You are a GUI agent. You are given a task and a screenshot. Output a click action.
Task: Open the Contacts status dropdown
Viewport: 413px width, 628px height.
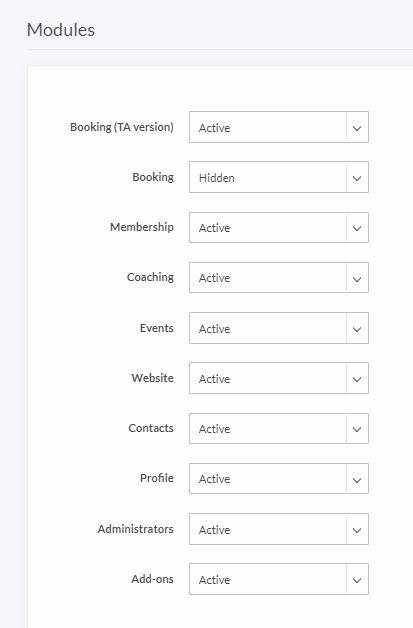[279, 429]
